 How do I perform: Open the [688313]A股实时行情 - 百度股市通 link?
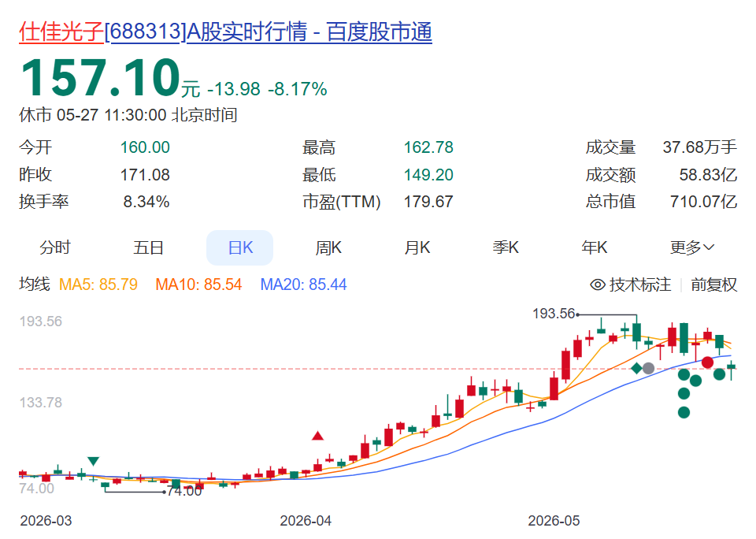coord(268,32)
